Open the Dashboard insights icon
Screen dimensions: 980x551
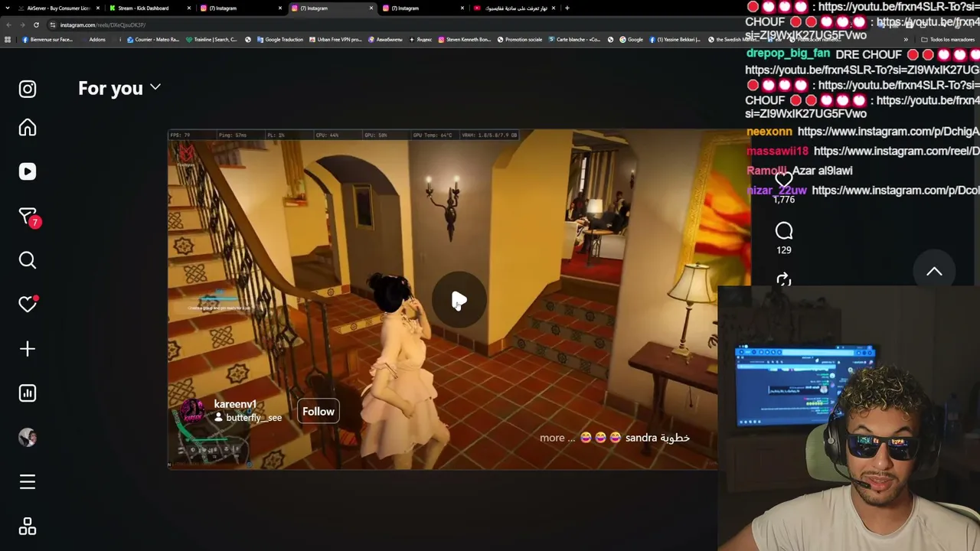click(28, 393)
